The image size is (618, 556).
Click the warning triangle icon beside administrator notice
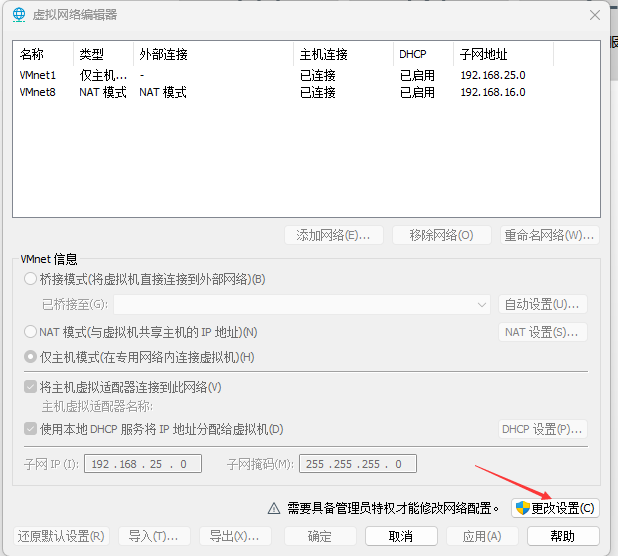[274, 508]
